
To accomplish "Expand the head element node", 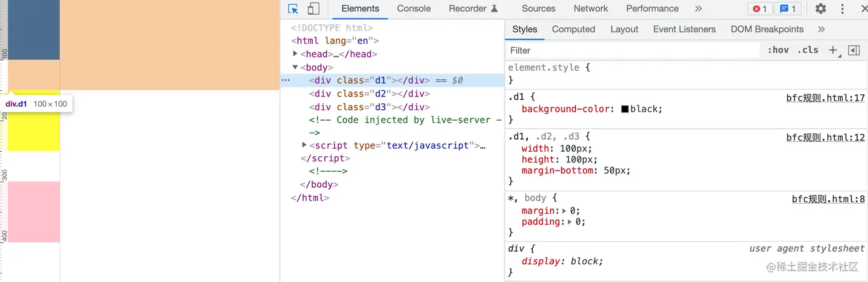I will pos(295,54).
